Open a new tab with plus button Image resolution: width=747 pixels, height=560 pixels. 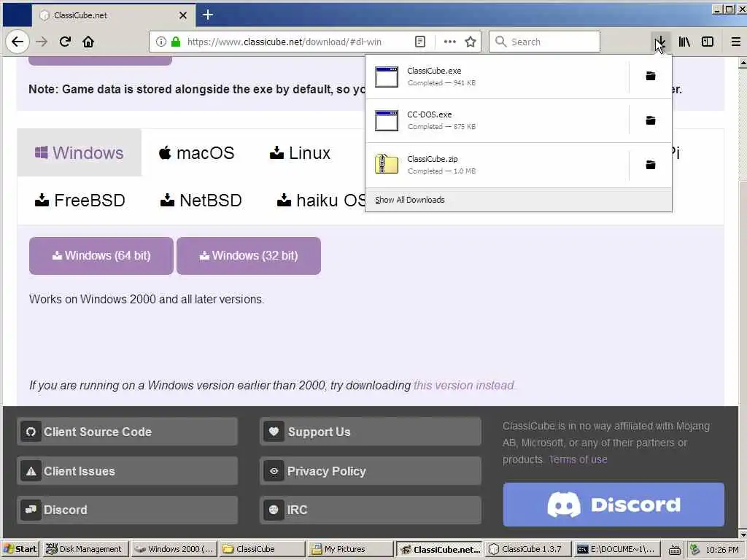tap(208, 15)
